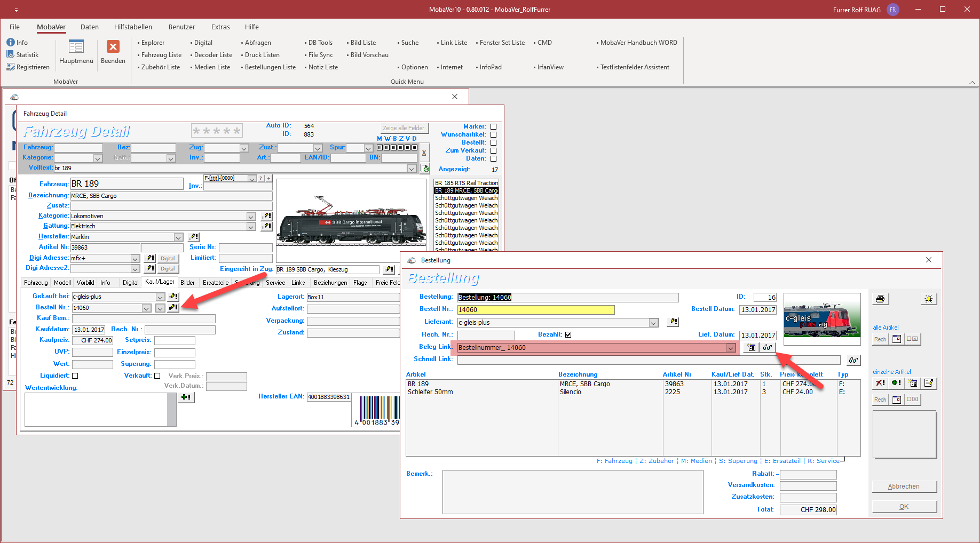This screenshot has height=543, width=980.
Task: Click the green plus icon under einzelne Artikel
Action: click(896, 383)
